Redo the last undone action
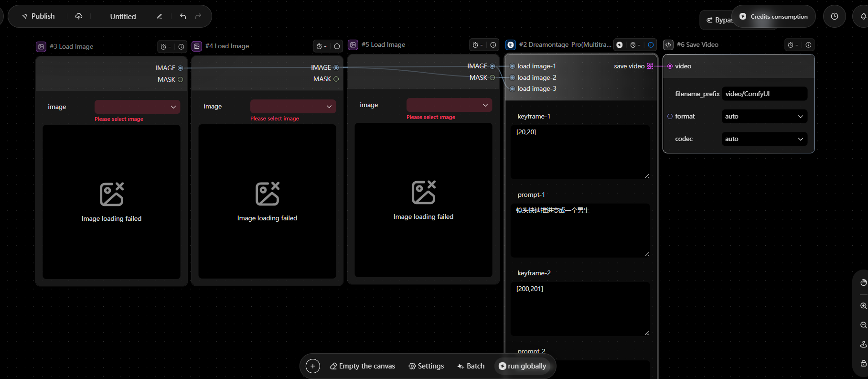This screenshot has height=379, width=868. tap(198, 16)
